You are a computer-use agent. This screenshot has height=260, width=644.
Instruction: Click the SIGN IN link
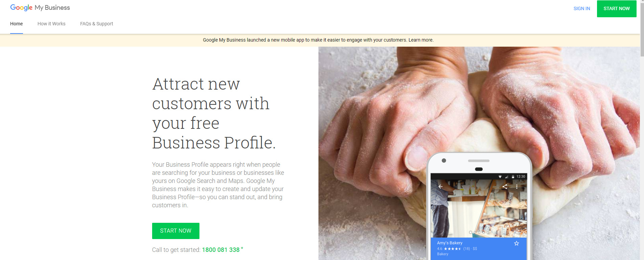click(582, 8)
